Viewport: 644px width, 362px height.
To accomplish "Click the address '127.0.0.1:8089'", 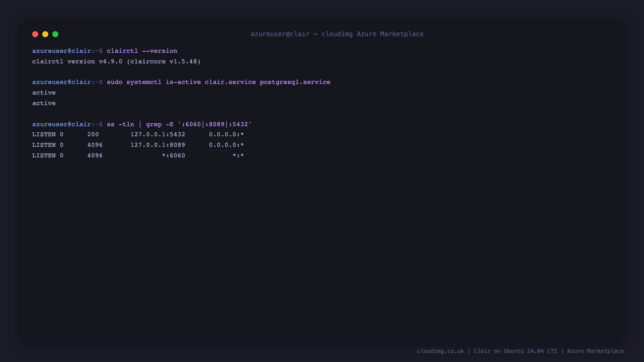I will pos(157,145).
